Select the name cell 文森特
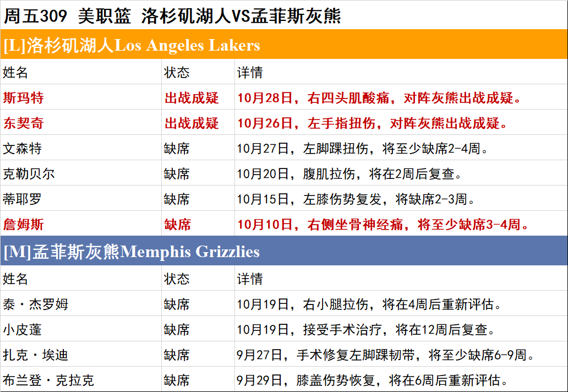Viewport: 568px width, 392px height. (x=23, y=149)
